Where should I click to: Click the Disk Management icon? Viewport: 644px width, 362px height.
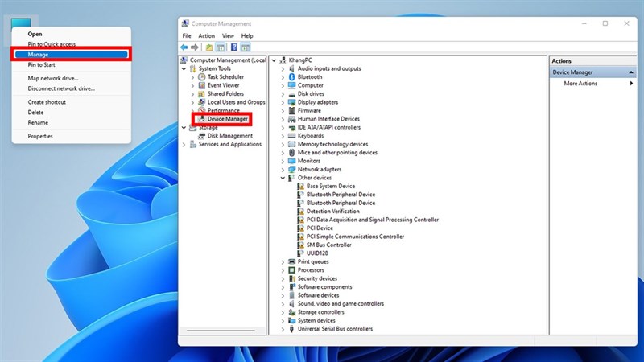[x=202, y=136]
